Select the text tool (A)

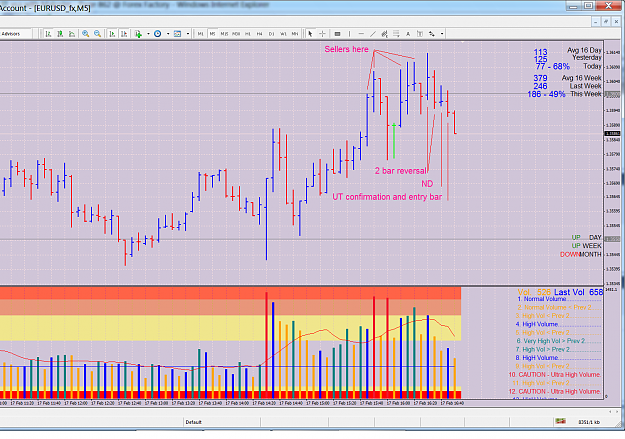coord(408,34)
